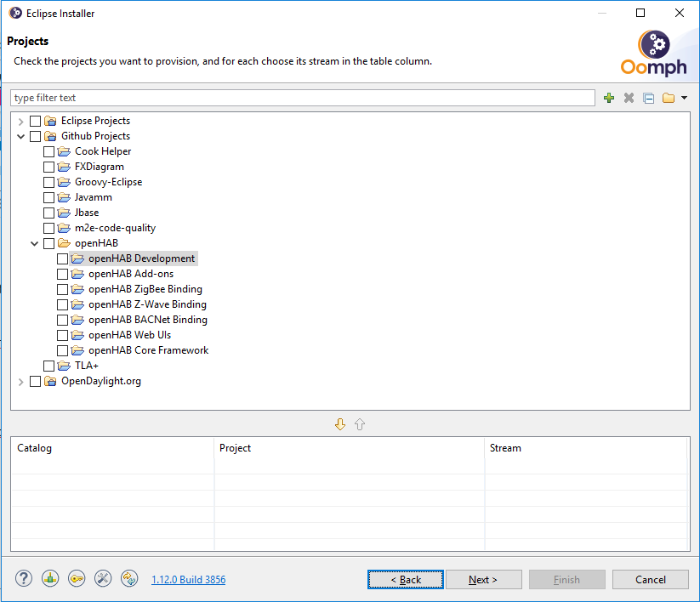Click the update refresh icon at bottom
Screen dimensions: 700x602
[x=129, y=579]
